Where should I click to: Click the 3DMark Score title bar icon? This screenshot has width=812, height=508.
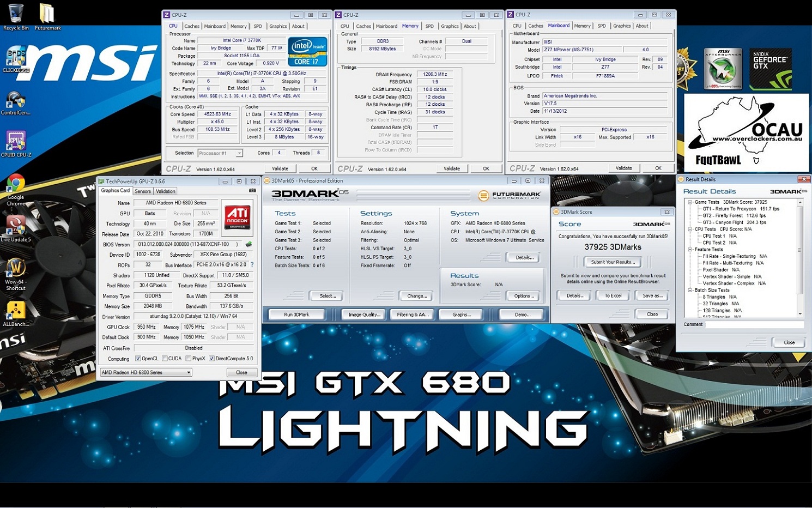[556, 212]
